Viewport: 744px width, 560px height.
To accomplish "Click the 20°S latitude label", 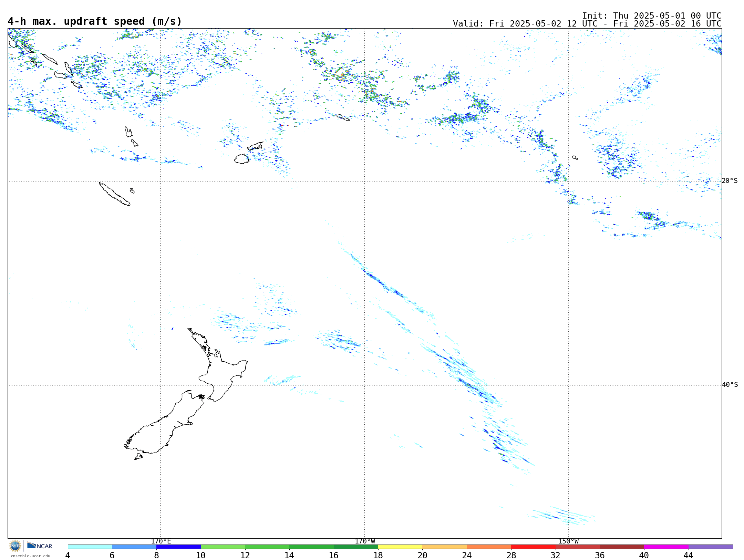I will (x=730, y=181).
